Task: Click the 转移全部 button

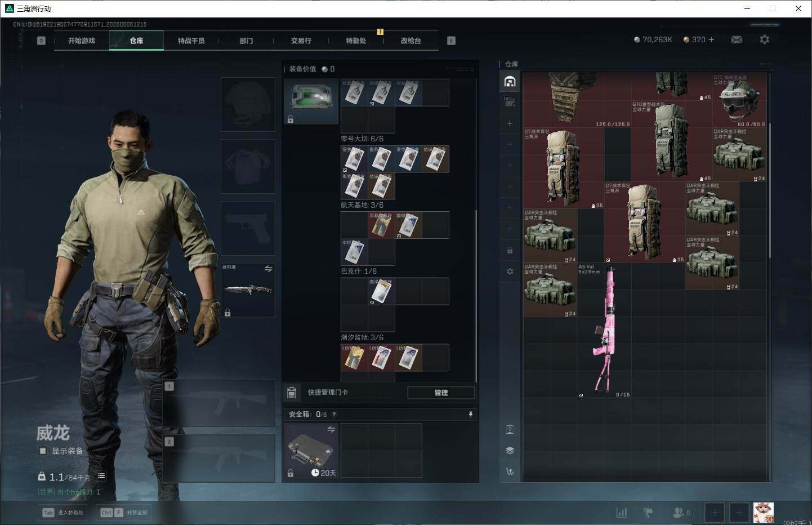Action: (x=123, y=512)
